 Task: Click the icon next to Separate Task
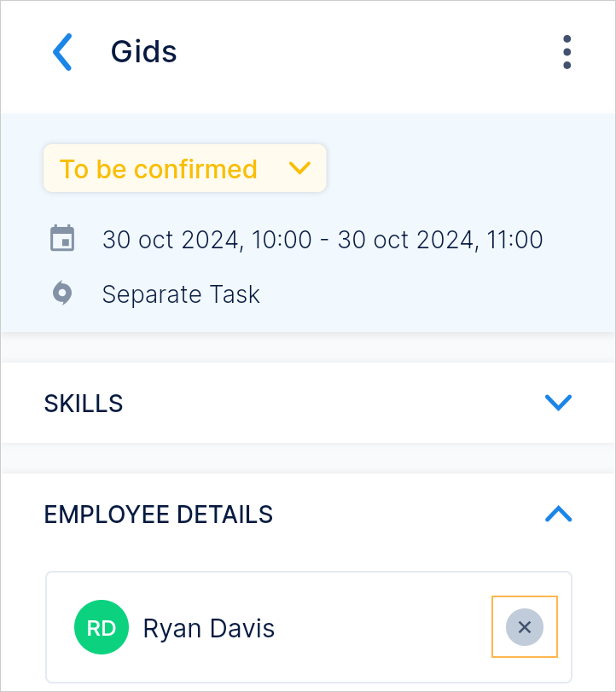pyautogui.click(x=62, y=294)
